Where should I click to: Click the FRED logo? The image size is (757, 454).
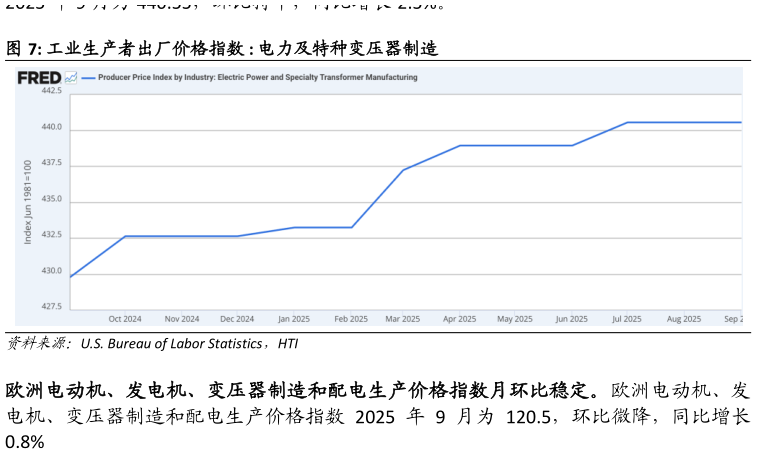pyautogui.click(x=39, y=78)
